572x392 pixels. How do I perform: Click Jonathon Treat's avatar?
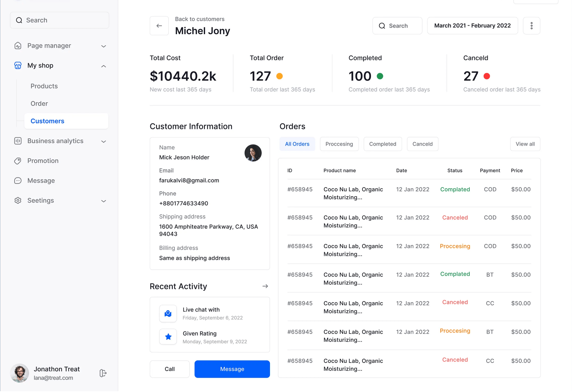[x=19, y=373]
